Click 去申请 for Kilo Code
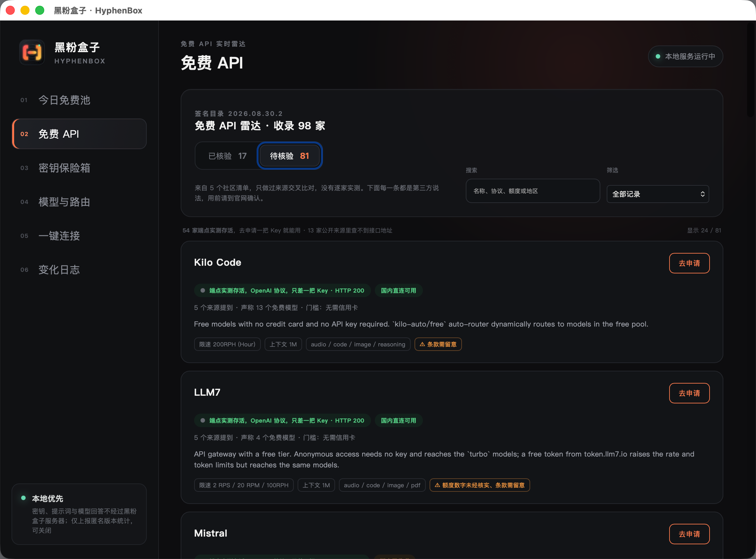This screenshot has width=756, height=559. click(689, 263)
